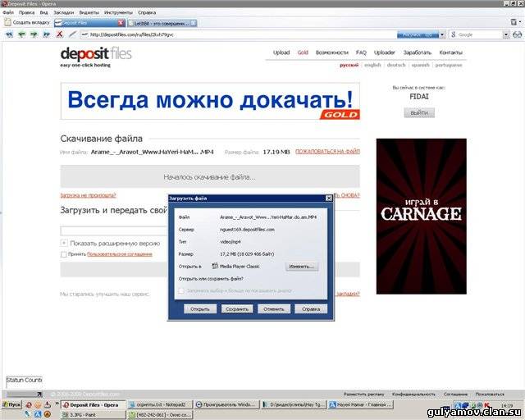Viewport: 525px width, 420px height.
Task: Click the Gold link in site navigation
Action: pyautogui.click(x=303, y=52)
